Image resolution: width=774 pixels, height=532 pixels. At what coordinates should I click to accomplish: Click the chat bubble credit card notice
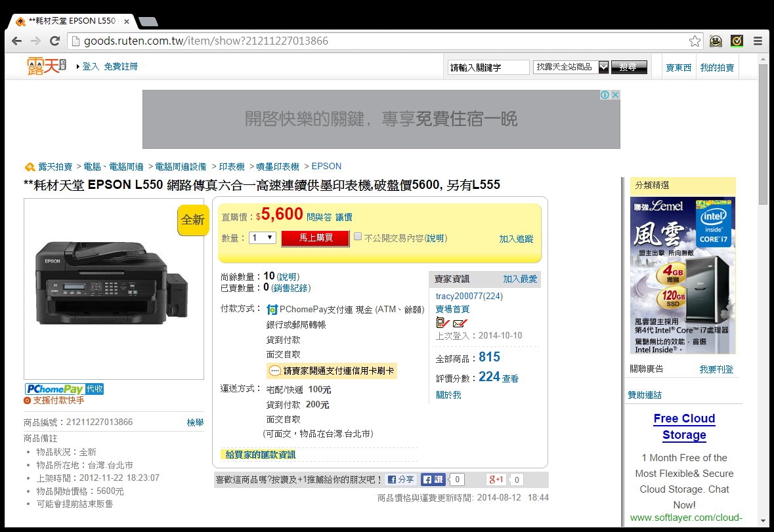click(x=332, y=370)
